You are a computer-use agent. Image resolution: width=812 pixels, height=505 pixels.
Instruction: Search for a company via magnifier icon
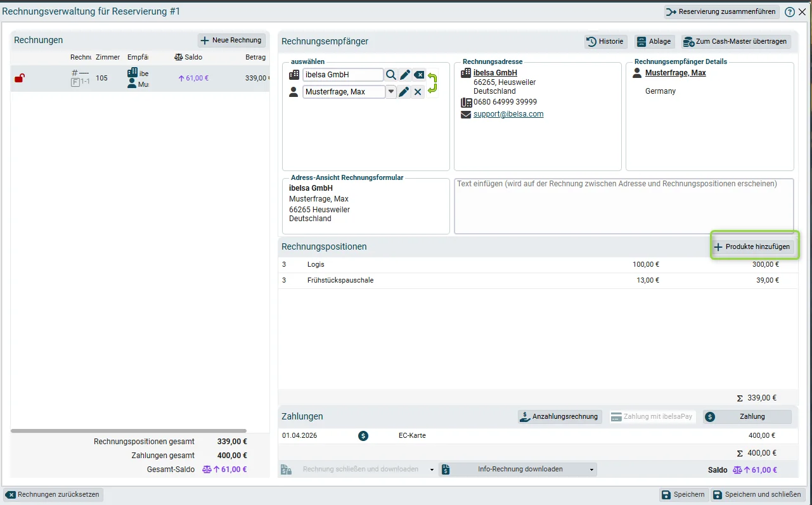click(391, 75)
